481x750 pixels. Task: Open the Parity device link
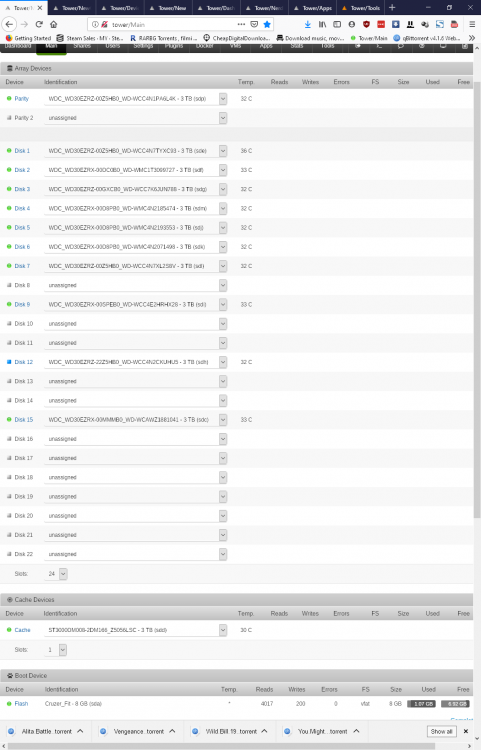(22, 99)
